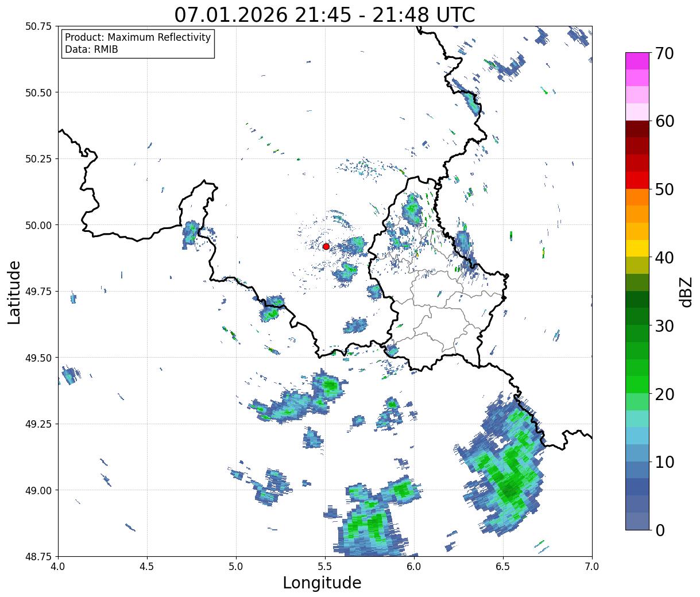Pick the bright red swatch above 50

[x=637, y=180]
